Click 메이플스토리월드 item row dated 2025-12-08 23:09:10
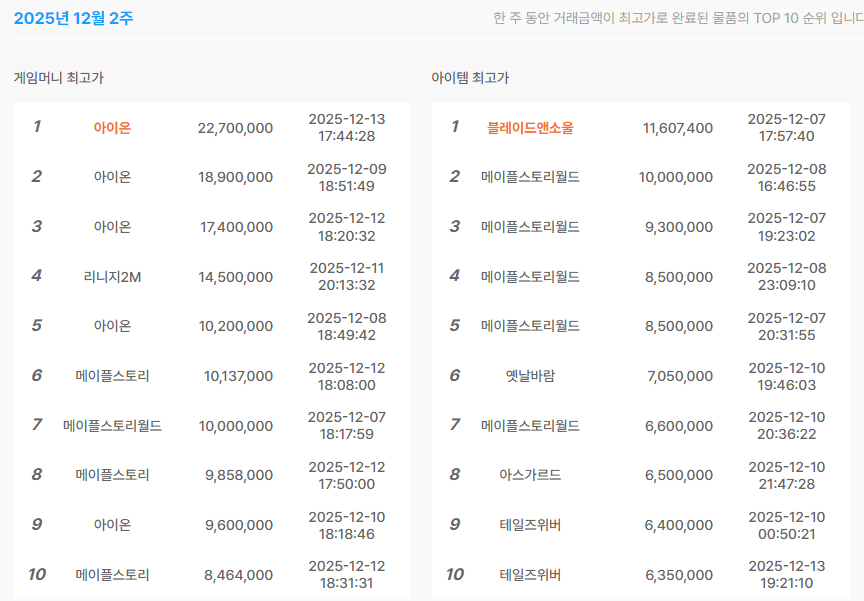 click(x=530, y=277)
